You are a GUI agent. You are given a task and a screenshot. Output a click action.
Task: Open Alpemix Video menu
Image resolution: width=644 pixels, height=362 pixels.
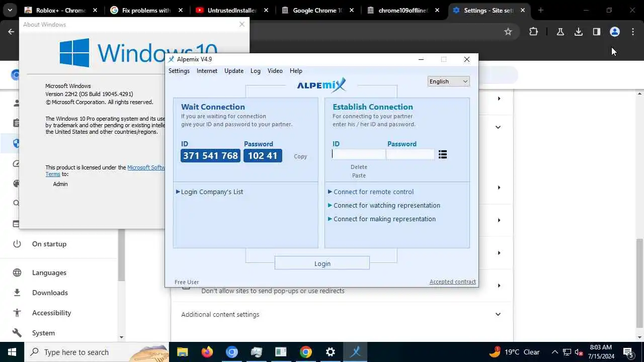point(275,71)
